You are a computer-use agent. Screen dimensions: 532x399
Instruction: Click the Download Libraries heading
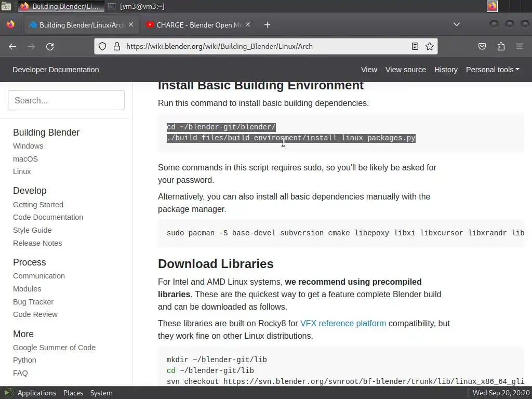[216, 263]
